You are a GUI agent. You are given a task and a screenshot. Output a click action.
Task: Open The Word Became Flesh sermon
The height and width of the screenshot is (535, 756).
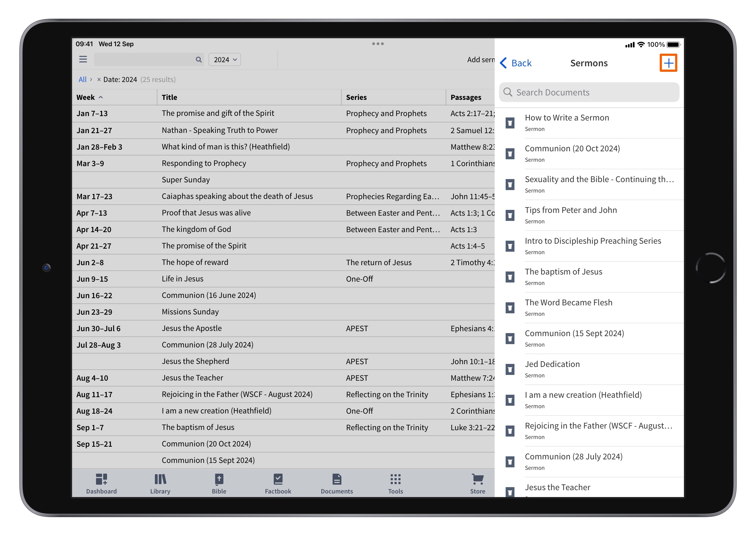pyautogui.click(x=589, y=308)
